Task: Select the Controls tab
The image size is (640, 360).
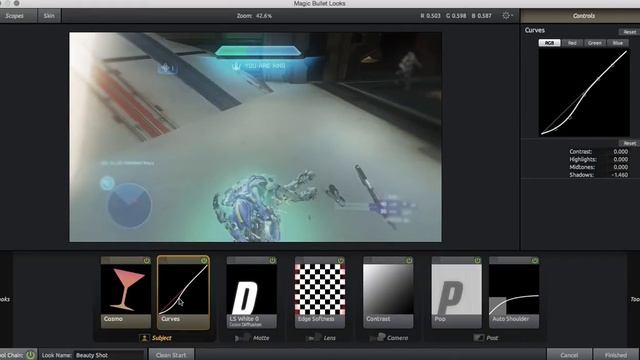Action: click(584, 16)
